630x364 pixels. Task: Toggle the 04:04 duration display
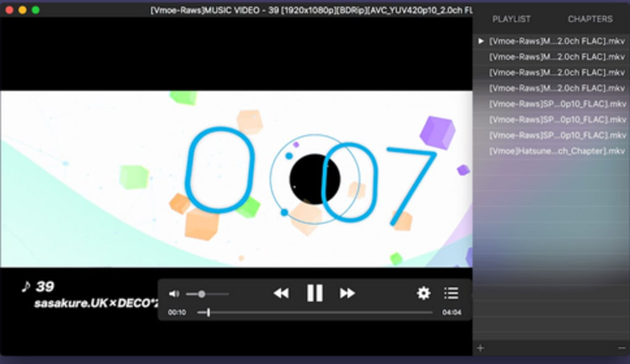click(x=451, y=312)
